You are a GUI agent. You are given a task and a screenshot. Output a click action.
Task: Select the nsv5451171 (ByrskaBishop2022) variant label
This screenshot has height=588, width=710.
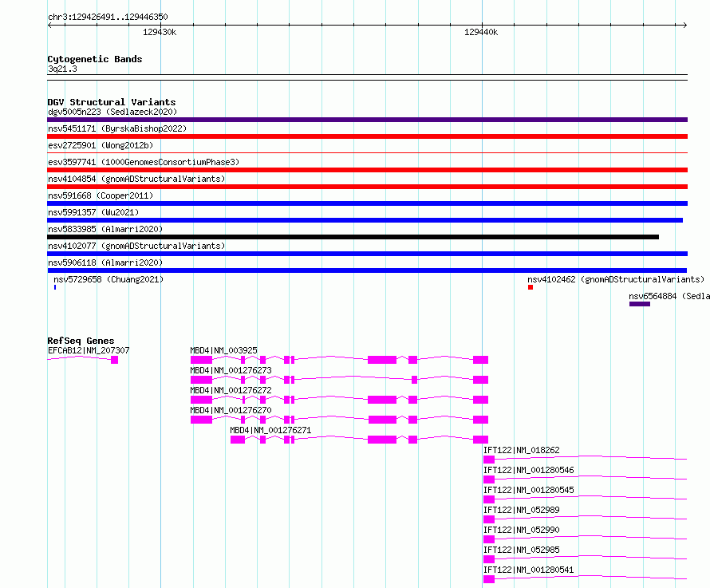click(x=117, y=128)
